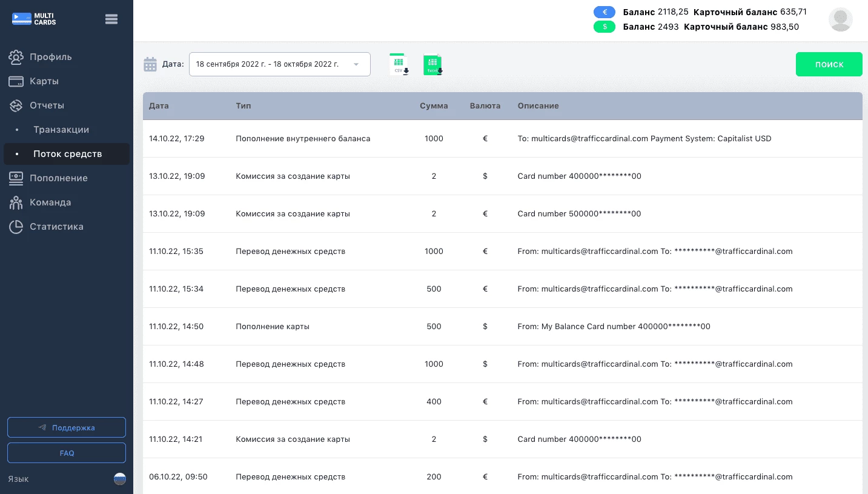Open the FAQ button
This screenshot has height=494, width=868.
pos(67,453)
